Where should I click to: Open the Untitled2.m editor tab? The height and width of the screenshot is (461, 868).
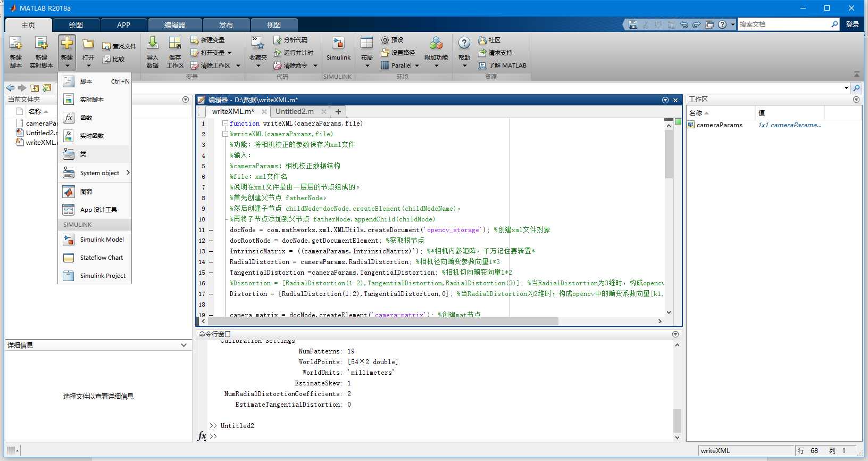point(295,111)
